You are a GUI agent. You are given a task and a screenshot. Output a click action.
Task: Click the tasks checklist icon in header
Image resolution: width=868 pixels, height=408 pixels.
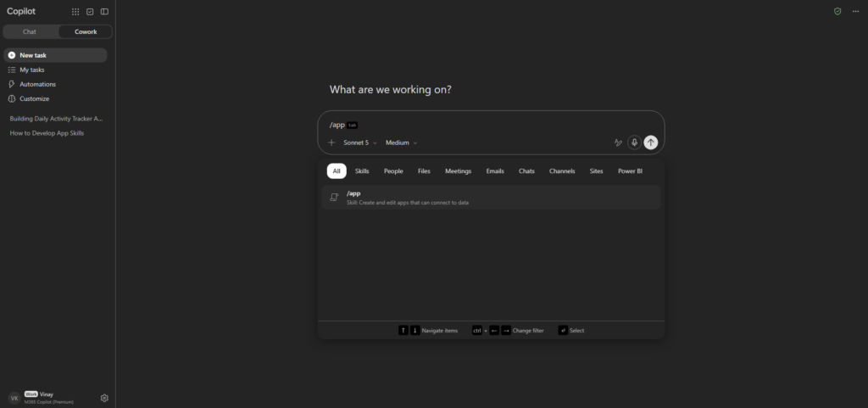tap(90, 12)
